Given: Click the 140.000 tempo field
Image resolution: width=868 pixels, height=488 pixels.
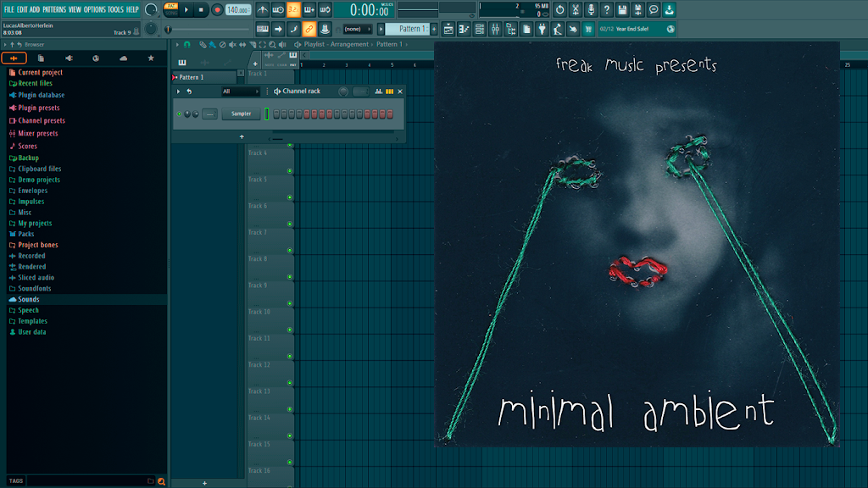Looking at the screenshot, I should click(237, 9).
